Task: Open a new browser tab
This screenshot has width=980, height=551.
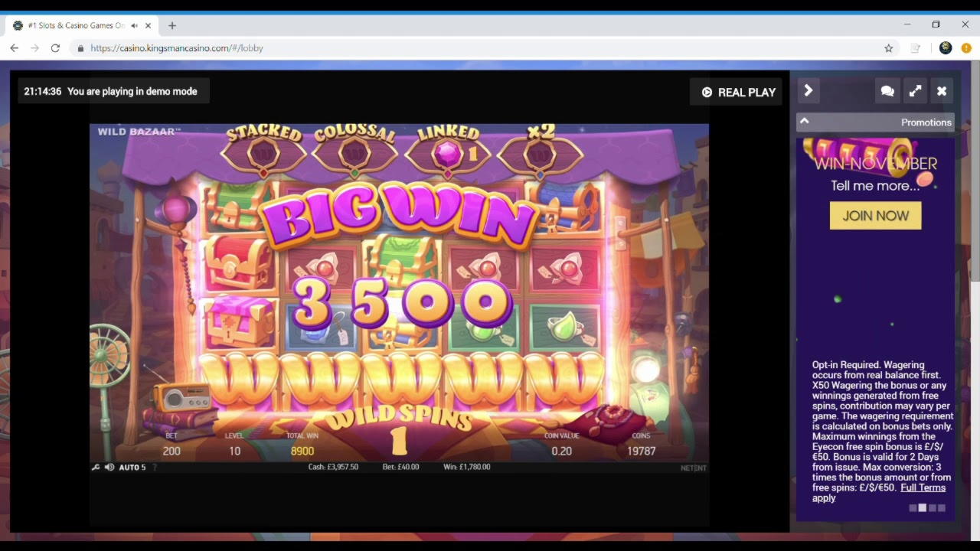Action: 172,25
